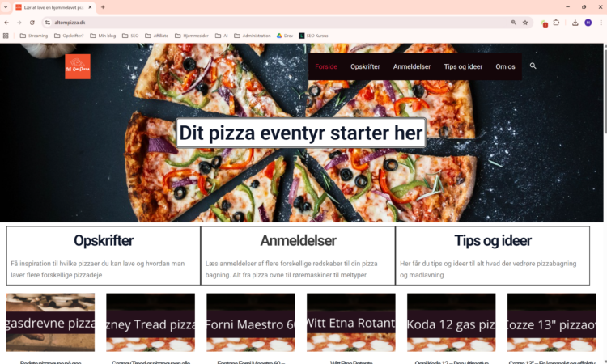Click the Om os navigation link
This screenshot has width=607, height=364.
(x=505, y=66)
